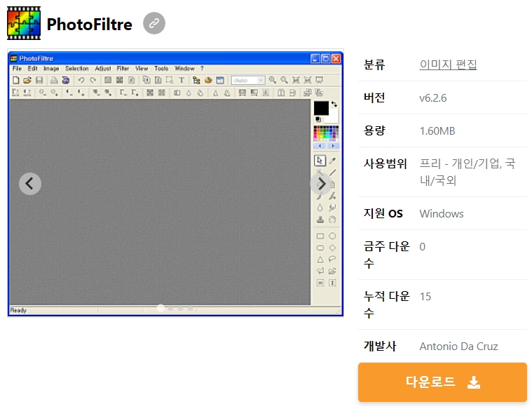Select the Advanced paintbrush tool

332,196
